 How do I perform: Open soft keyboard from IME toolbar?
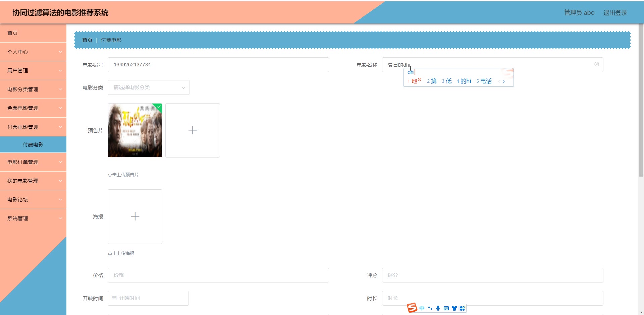(x=446, y=308)
